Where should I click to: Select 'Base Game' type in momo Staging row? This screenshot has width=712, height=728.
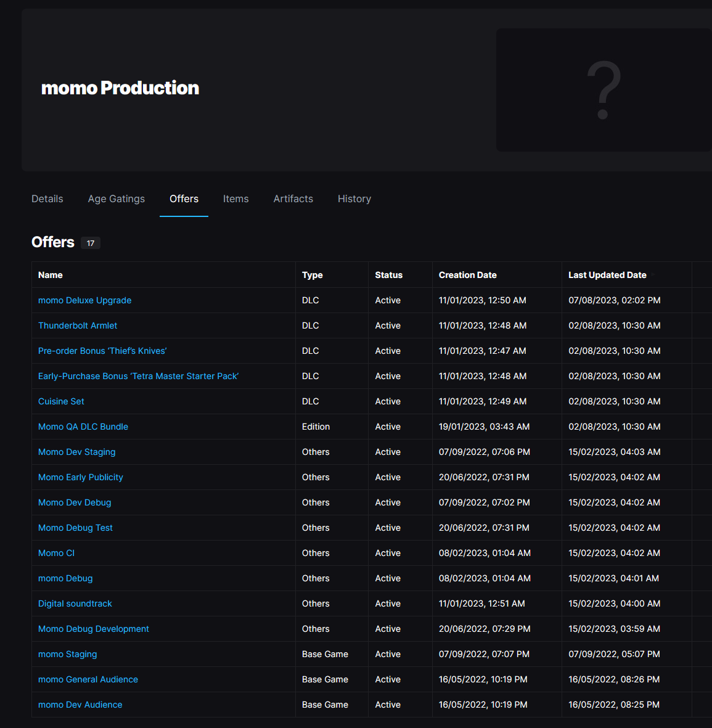pos(325,654)
